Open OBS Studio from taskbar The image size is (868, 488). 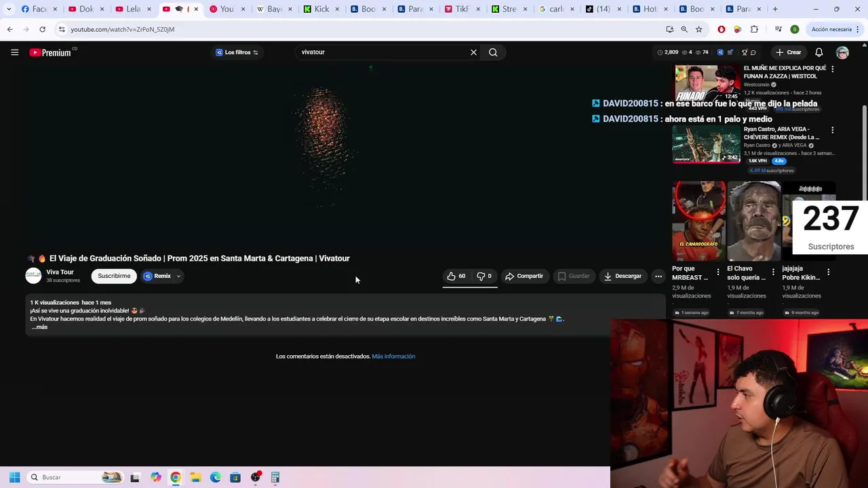[255, 477]
